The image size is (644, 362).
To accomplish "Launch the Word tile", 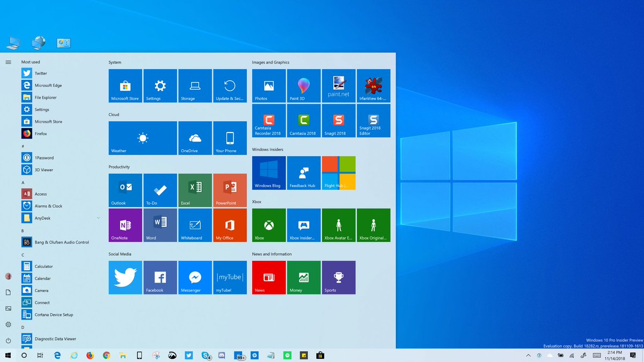I will (x=160, y=225).
